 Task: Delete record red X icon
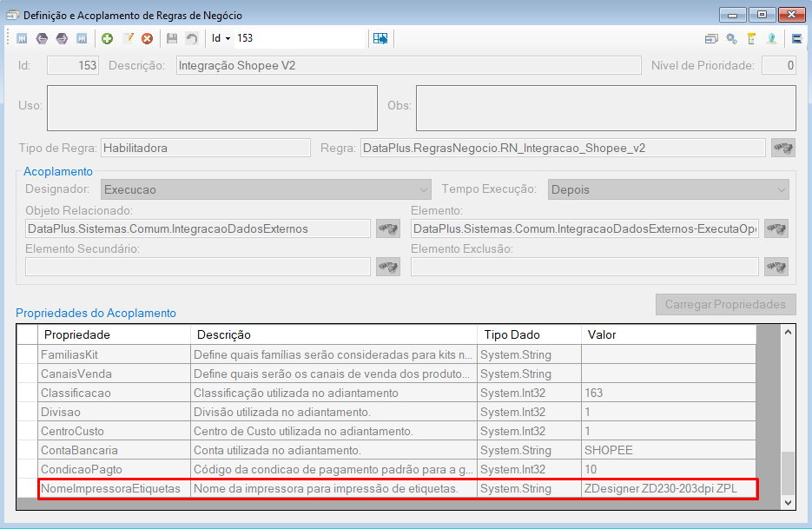(x=147, y=38)
